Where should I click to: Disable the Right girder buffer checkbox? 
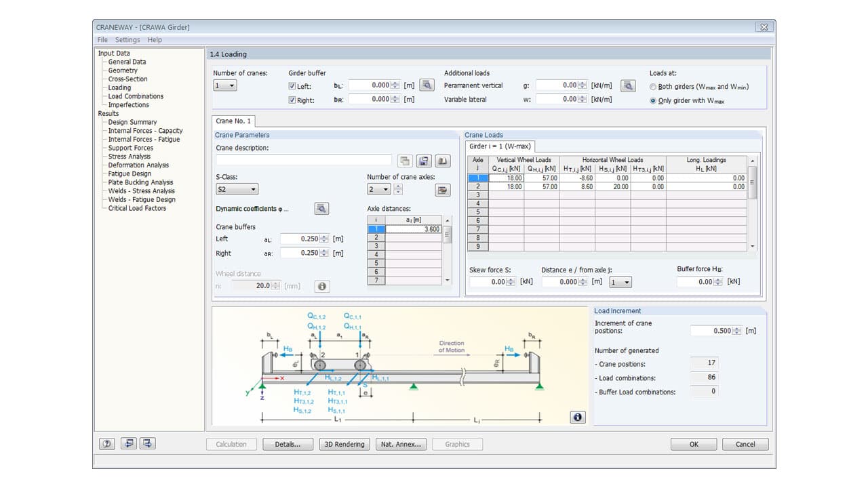click(x=292, y=100)
